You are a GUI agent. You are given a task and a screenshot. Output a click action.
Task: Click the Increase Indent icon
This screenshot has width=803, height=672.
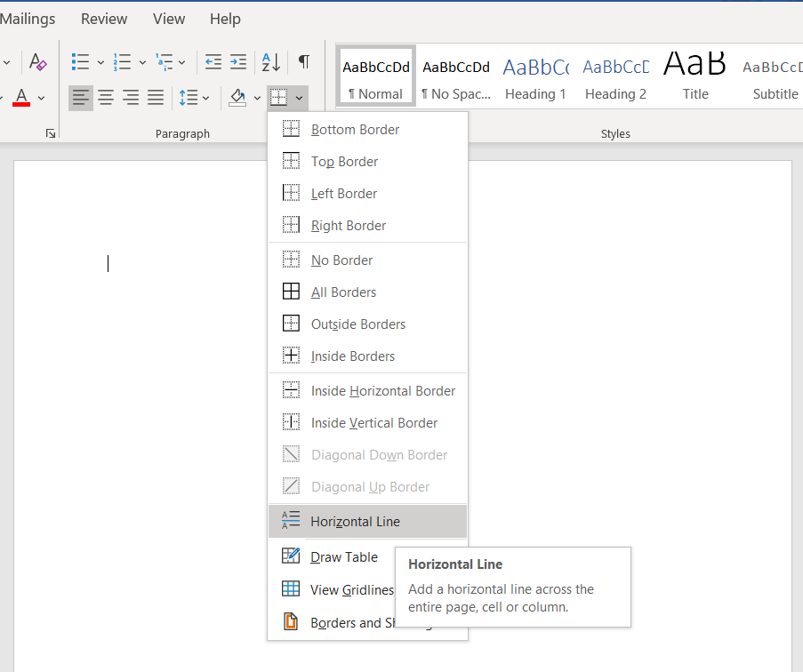[x=237, y=62]
